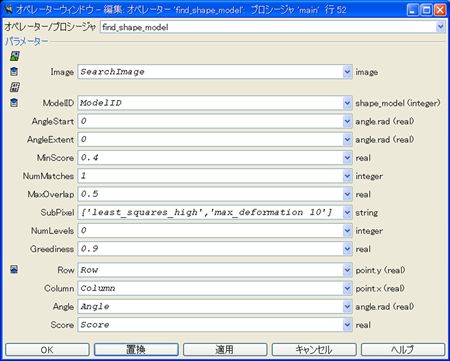Click the OK button

47,350
